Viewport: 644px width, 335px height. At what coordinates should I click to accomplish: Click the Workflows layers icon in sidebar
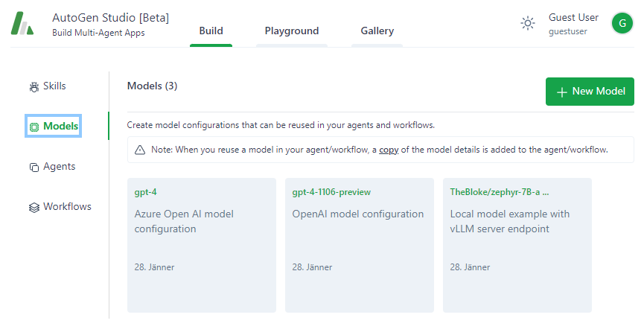tap(34, 208)
